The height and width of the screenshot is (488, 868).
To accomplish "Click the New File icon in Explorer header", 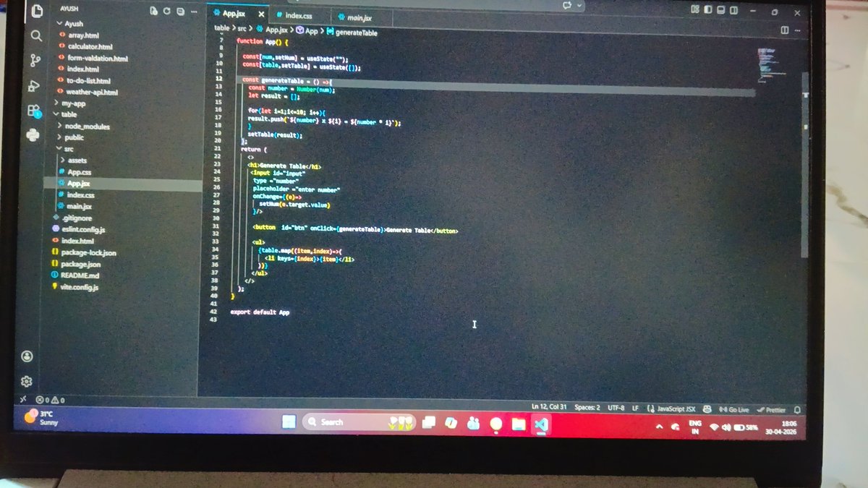I will pos(153,12).
